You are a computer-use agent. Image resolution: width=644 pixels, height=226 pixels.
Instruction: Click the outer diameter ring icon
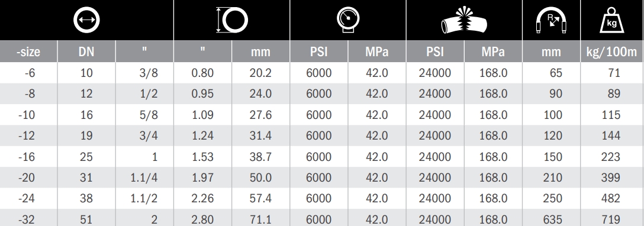click(x=233, y=20)
